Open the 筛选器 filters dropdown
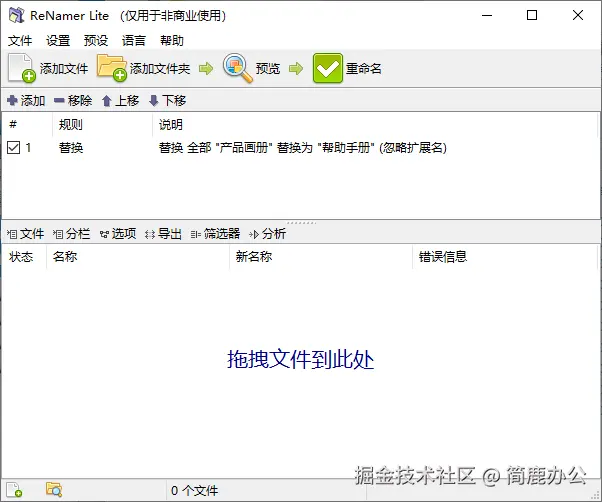Image resolution: width=602 pixels, height=502 pixels. (x=215, y=234)
